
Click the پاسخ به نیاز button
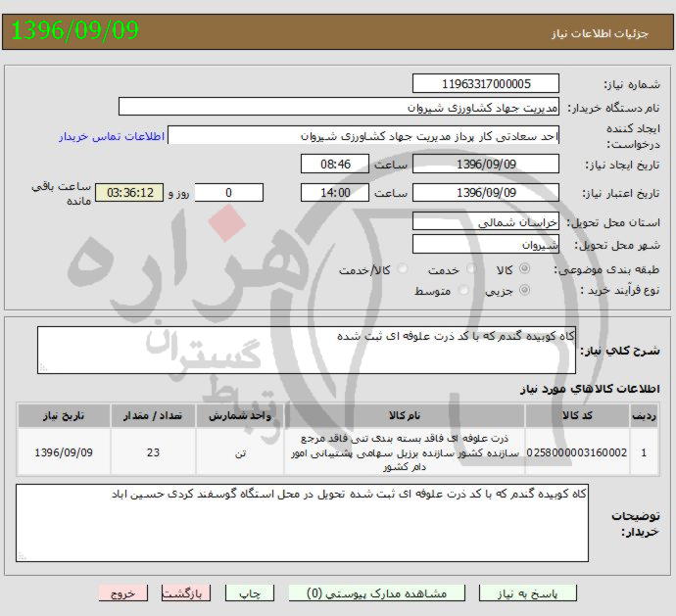528,593
